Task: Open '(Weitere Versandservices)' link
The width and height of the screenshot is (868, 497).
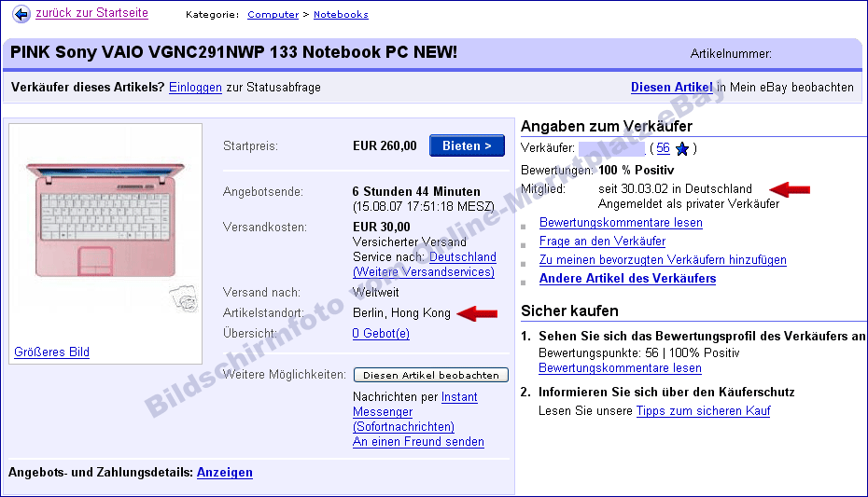Action: pos(424,272)
